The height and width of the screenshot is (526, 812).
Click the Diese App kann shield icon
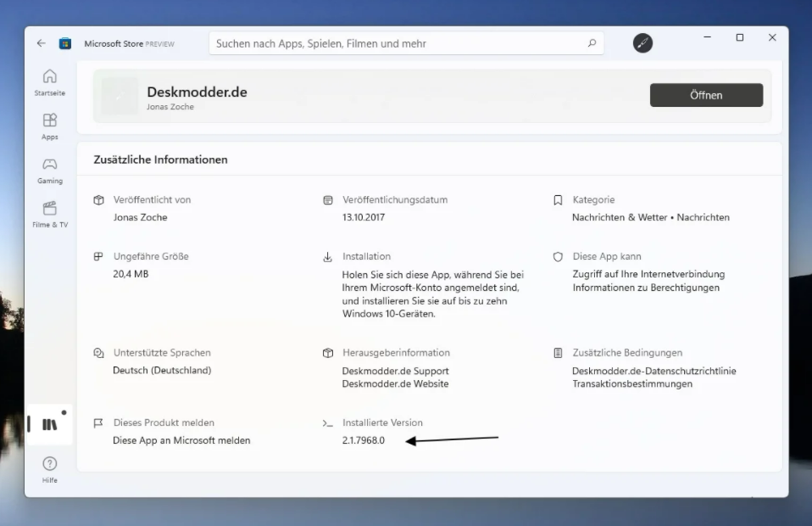[x=558, y=256]
